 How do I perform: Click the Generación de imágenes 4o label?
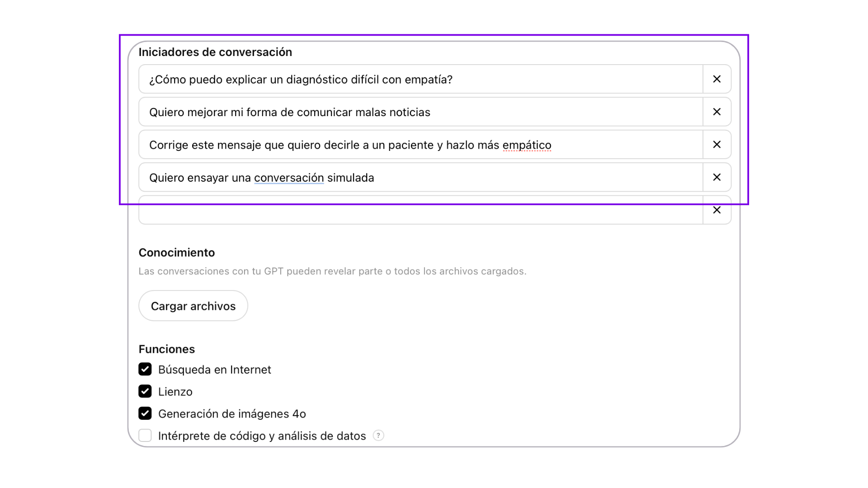pos(232,414)
